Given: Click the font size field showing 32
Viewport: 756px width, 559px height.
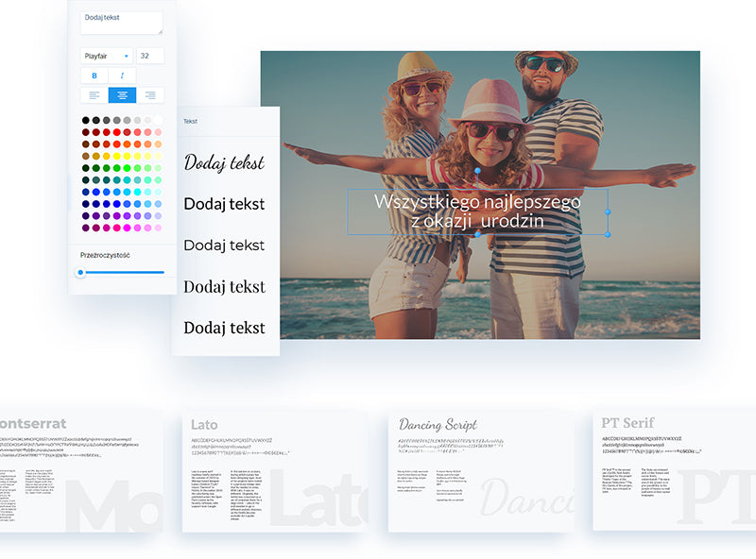Looking at the screenshot, I should coord(149,56).
